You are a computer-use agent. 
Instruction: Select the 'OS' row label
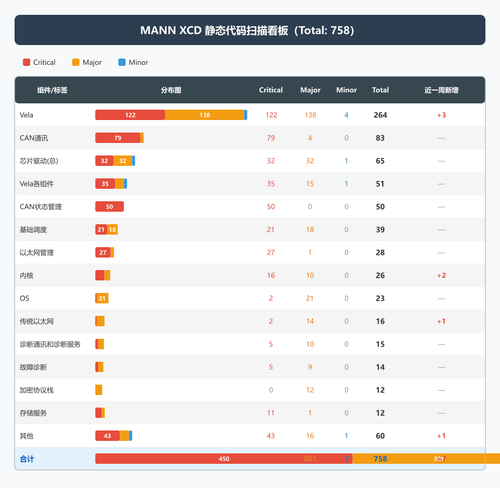pyautogui.click(x=24, y=298)
